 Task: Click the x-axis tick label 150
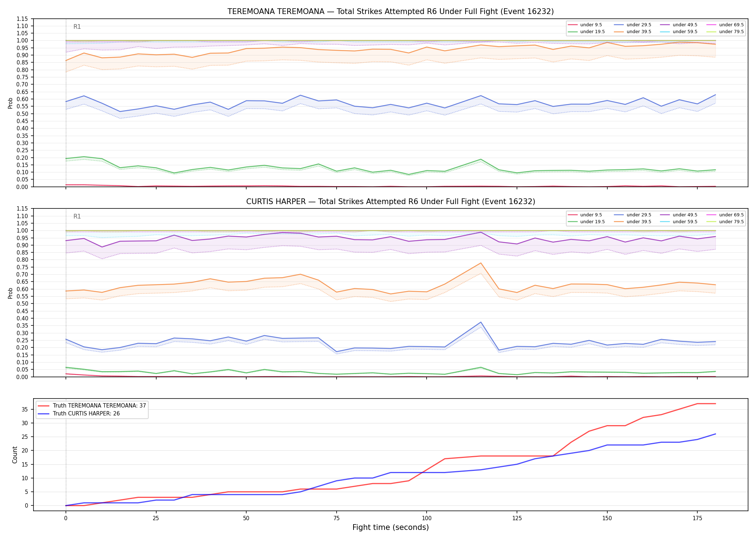[607, 518]
